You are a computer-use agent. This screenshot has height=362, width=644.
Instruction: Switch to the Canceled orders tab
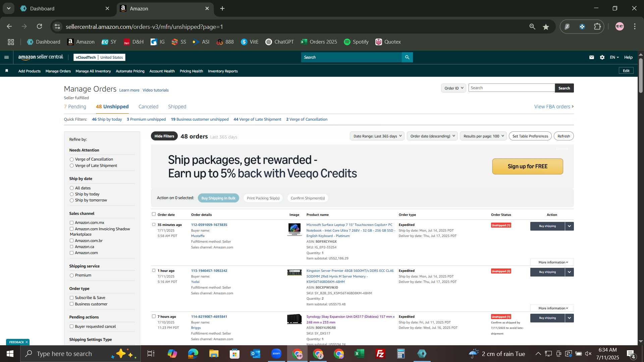pyautogui.click(x=148, y=107)
